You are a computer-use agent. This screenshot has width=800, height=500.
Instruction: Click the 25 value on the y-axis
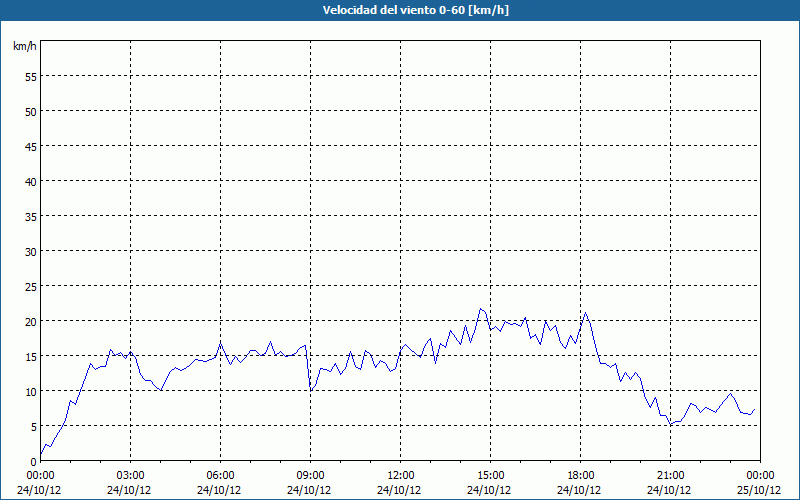point(31,286)
